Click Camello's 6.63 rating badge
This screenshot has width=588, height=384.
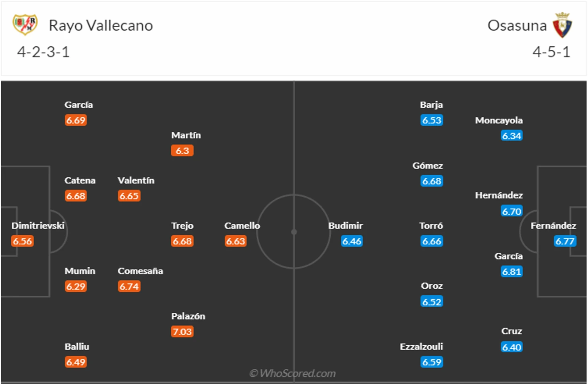tap(236, 241)
